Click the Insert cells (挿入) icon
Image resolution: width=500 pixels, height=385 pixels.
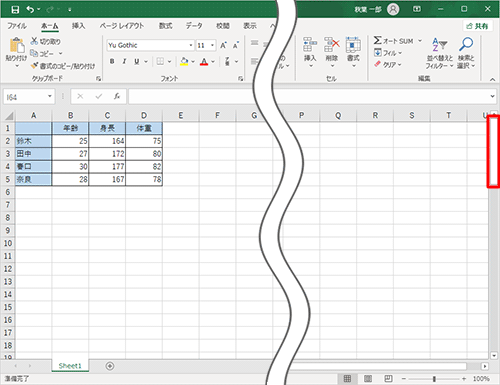tap(310, 44)
